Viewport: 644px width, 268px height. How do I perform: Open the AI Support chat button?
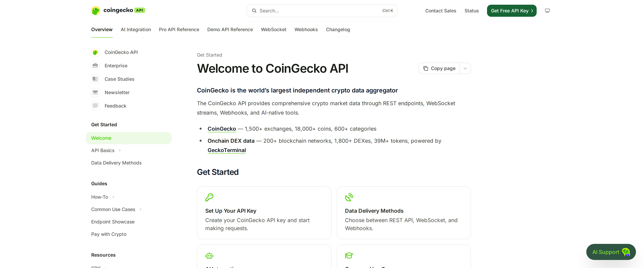click(611, 252)
